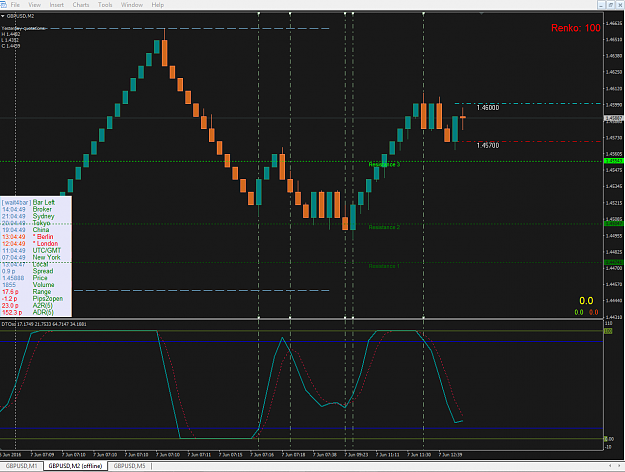The image size is (625, 472).
Task: Click the Pips2open row
Action: tap(32, 299)
